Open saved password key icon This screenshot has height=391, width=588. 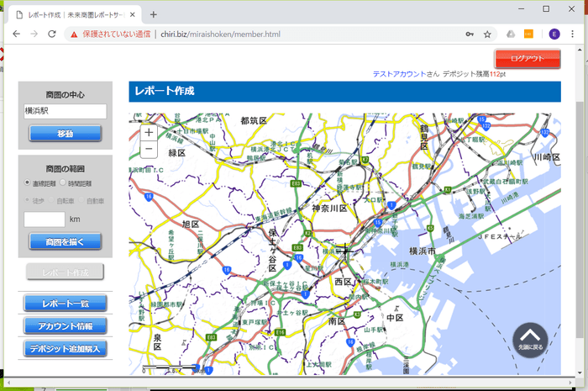pyautogui.click(x=470, y=34)
